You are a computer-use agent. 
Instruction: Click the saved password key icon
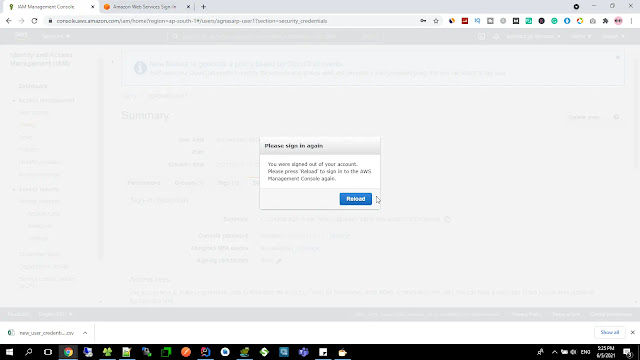click(x=423, y=21)
